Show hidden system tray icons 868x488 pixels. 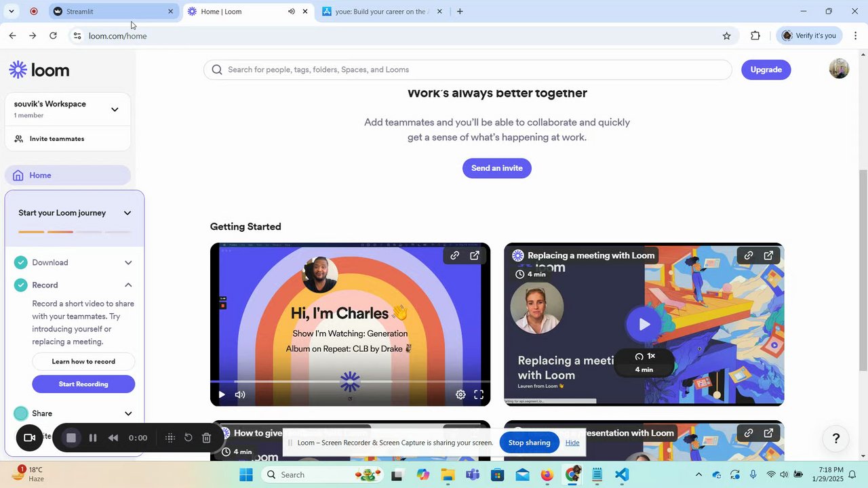(698, 475)
